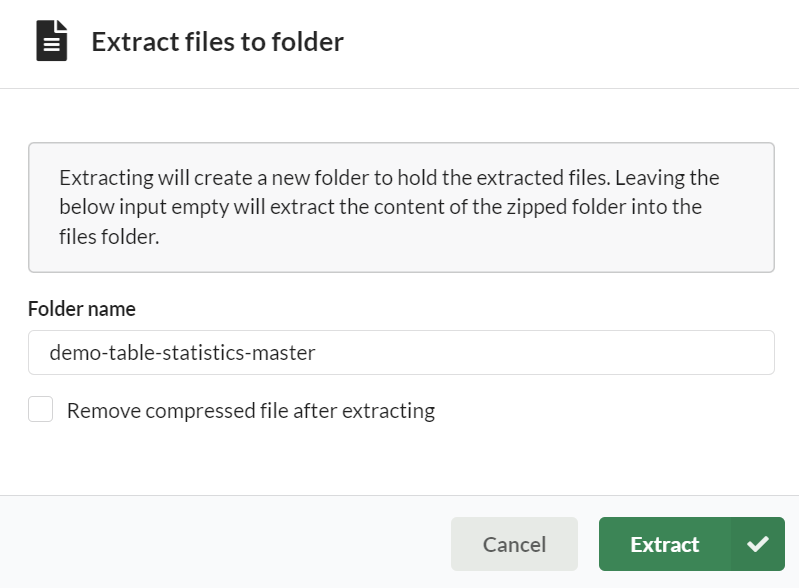This screenshot has width=799, height=588.
Task: Click the grey extraction info message box
Action: point(401,207)
